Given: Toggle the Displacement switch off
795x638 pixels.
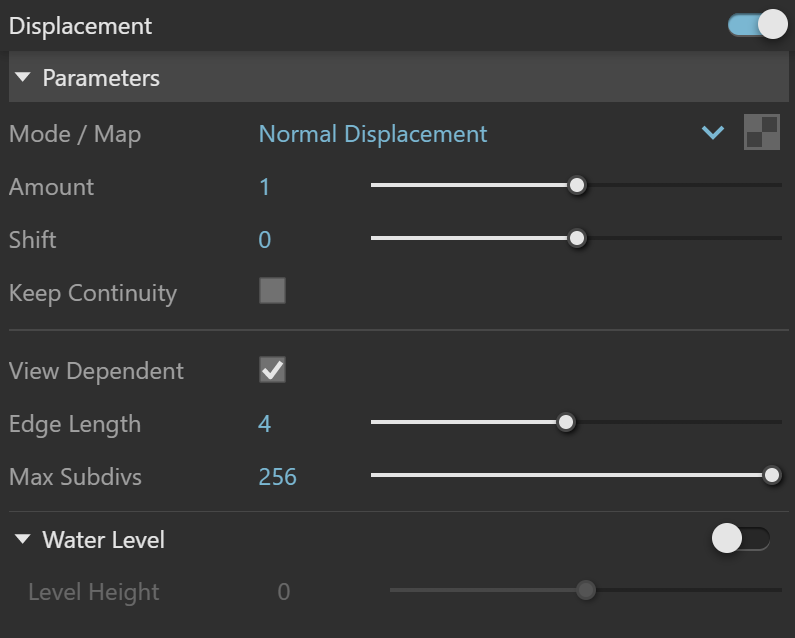Looking at the screenshot, I should click(x=757, y=24).
